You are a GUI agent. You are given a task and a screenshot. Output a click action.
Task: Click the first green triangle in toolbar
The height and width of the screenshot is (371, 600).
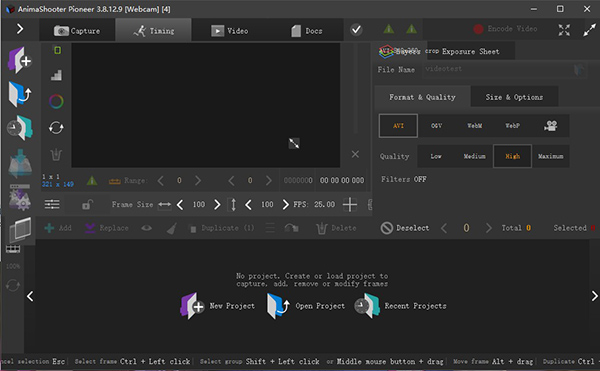click(x=389, y=29)
